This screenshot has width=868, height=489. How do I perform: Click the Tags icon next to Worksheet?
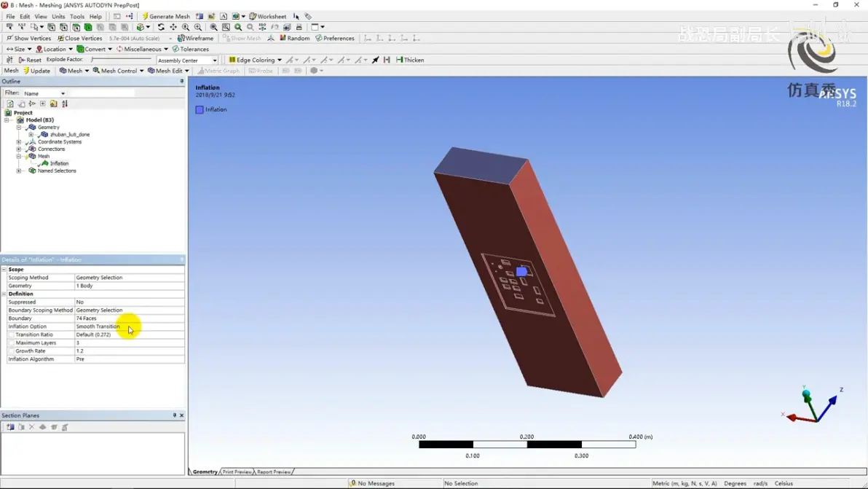(308, 16)
